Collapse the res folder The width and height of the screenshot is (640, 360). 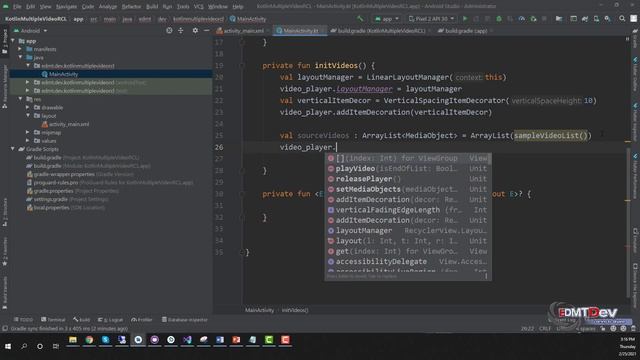20,99
